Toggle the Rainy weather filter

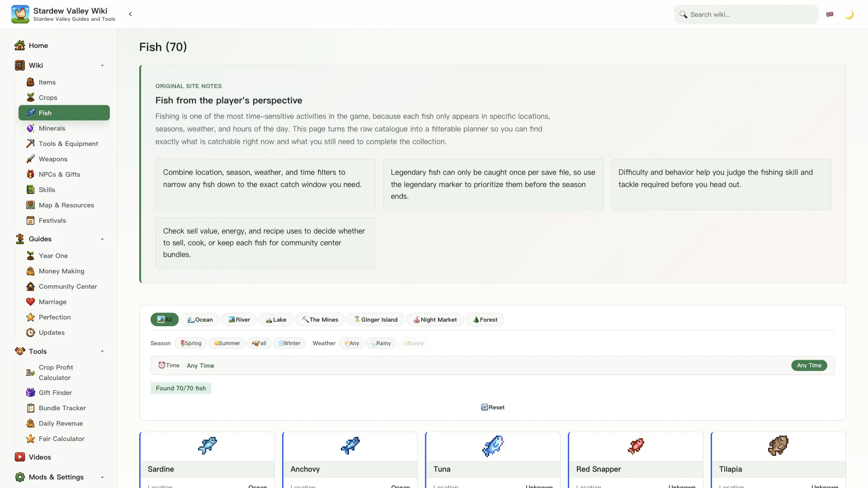click(381, 343)
